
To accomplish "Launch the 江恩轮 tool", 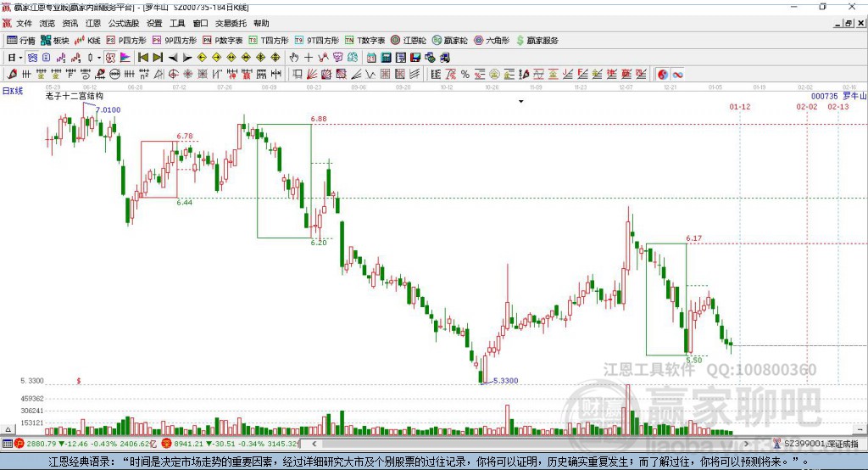I will tap(409, 41).
